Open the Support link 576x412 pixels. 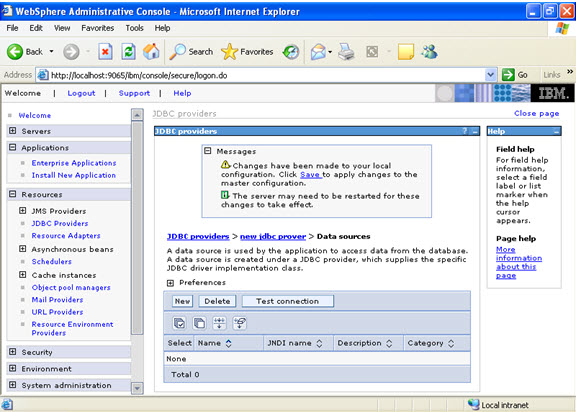(x=134, y=93)
